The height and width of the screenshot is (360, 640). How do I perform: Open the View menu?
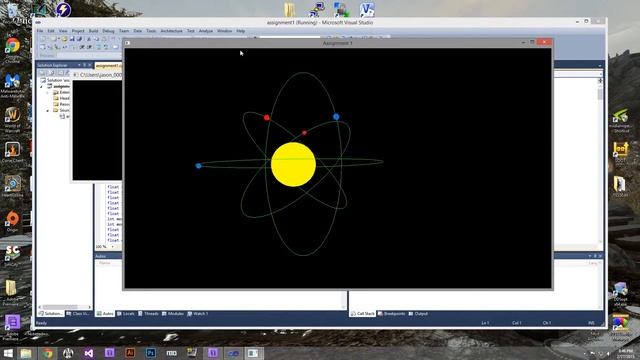click(63, 31)
